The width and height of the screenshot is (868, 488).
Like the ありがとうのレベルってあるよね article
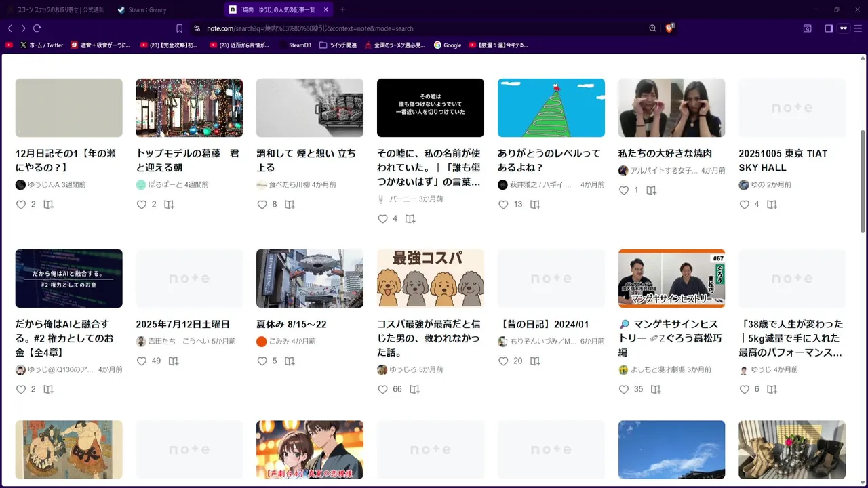(x=503, y=205)
